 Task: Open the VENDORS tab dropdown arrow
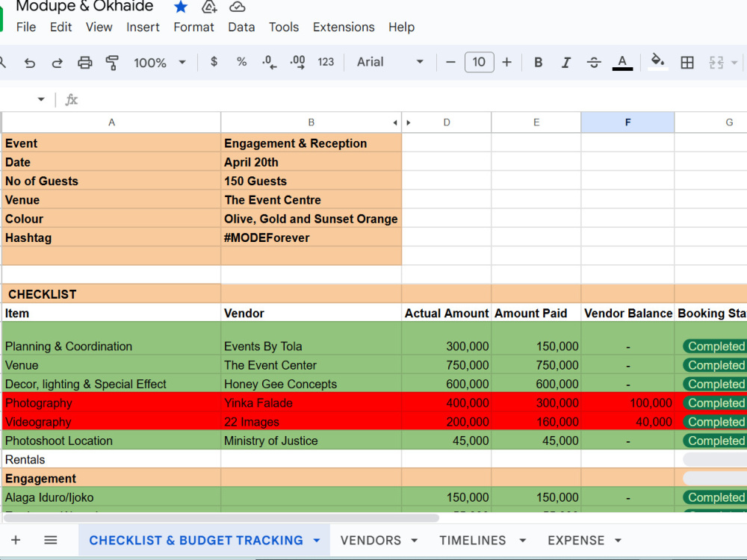pos(414,540)
